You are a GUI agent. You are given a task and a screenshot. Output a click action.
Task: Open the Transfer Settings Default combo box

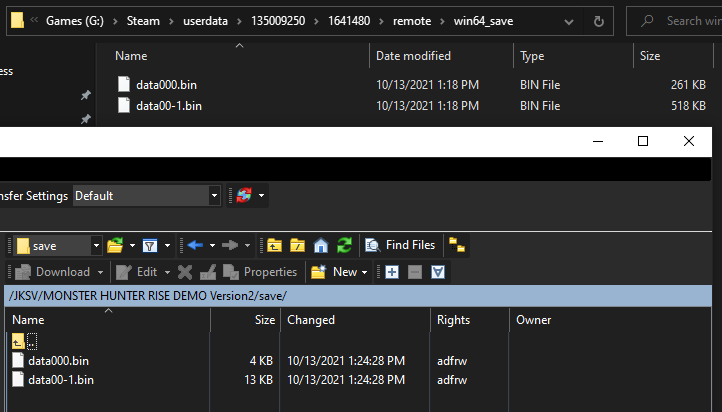pos(146,196)
